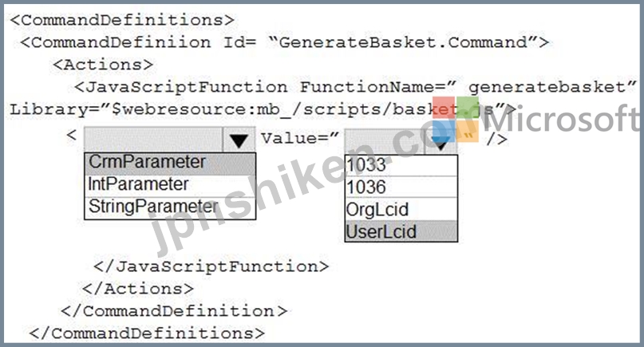Click the Library webresource path line

pos(263,109)
